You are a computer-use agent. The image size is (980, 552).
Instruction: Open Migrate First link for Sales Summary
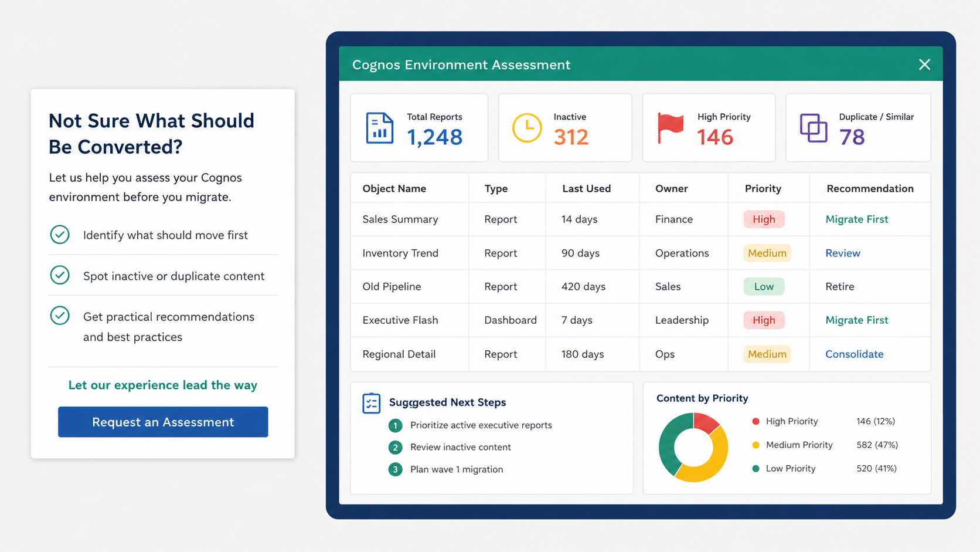tap(856, 219)
